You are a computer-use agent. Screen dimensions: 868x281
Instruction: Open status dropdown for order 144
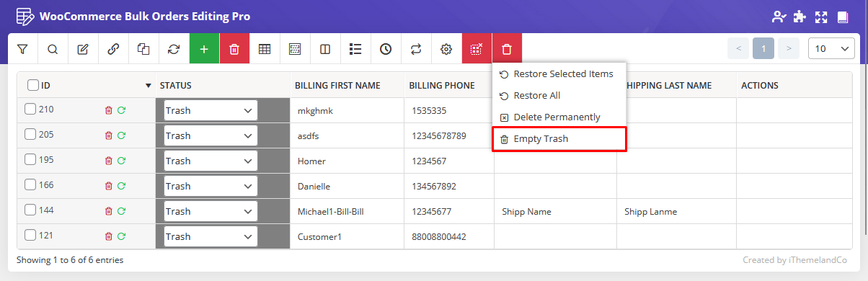pos(211,212)
